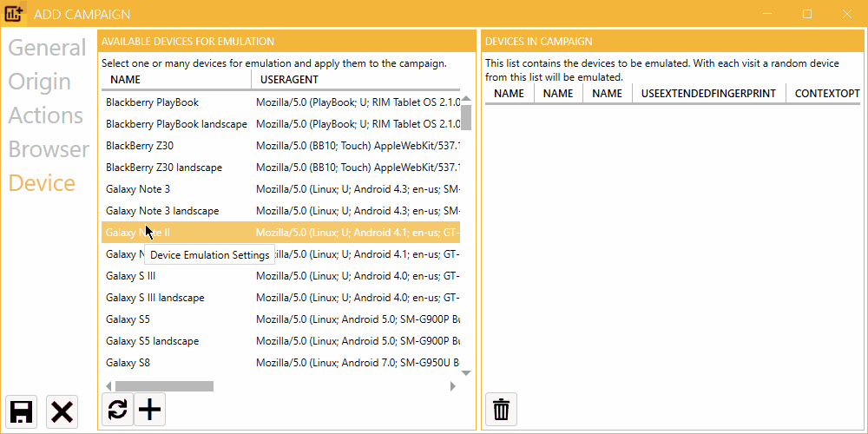Image resolution: width=868 pixels, height=434 pixels.
Task: Click the horizontal scrollbar thumb in devices list
Action: (164, 386)
